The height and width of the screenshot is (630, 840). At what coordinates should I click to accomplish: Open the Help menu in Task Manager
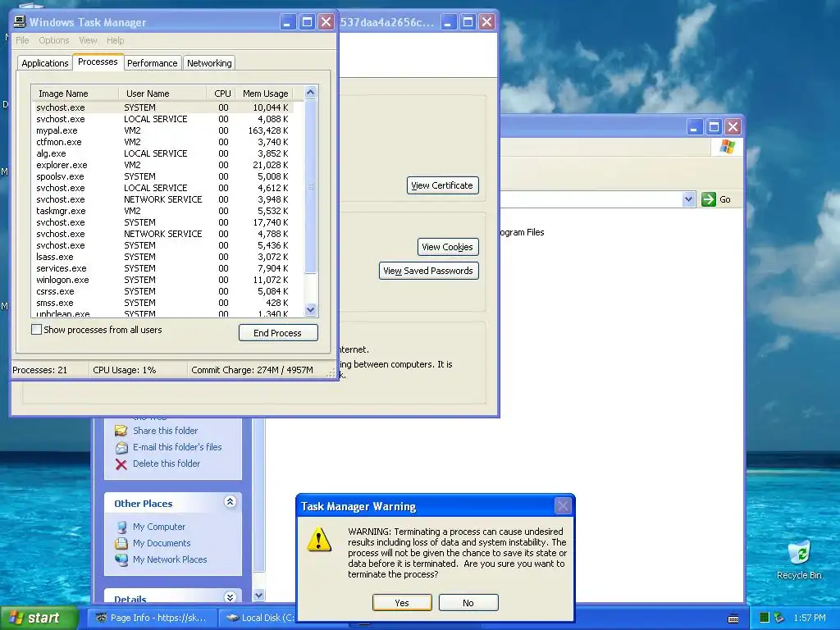coord(115,40)
